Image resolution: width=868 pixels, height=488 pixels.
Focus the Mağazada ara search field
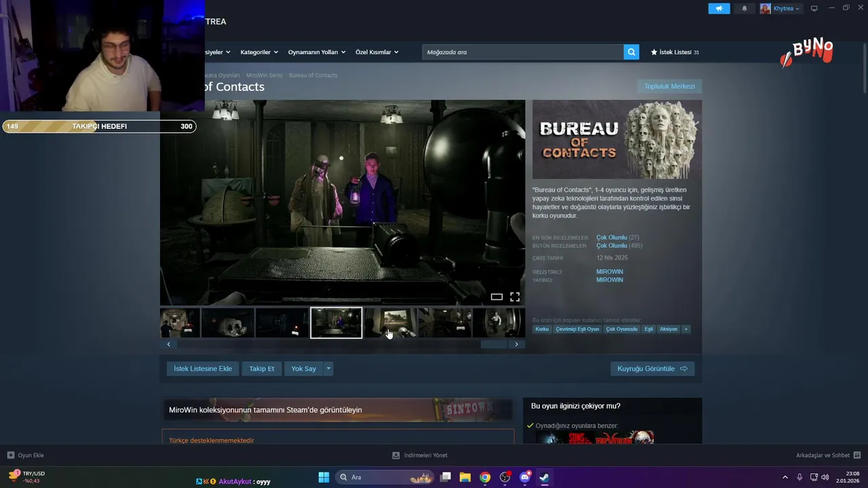pos(523,52)
